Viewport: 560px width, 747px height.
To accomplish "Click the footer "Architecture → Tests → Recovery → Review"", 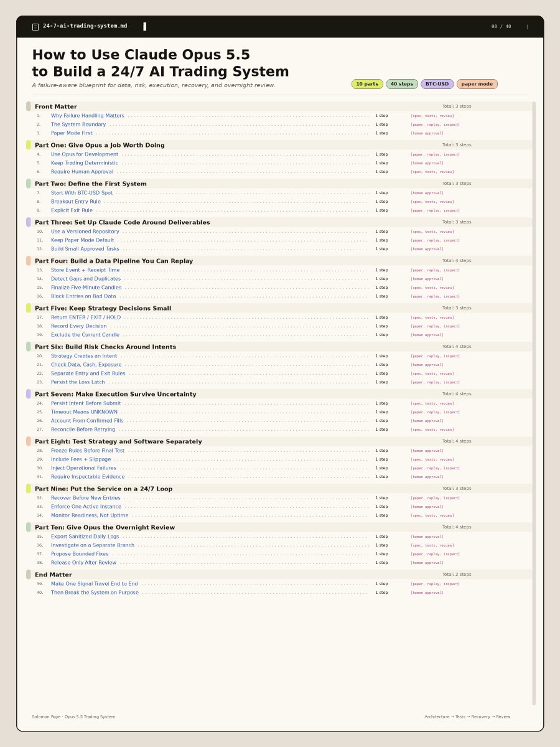I will pyautogui.click(x=467, y=716).
